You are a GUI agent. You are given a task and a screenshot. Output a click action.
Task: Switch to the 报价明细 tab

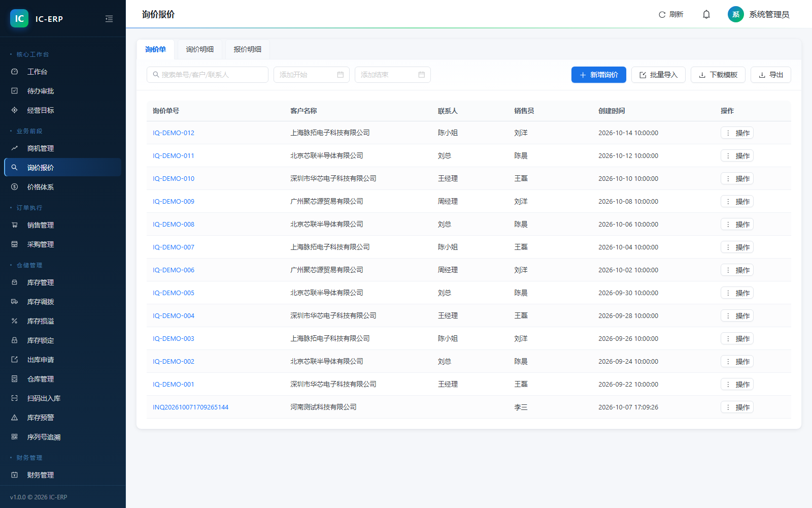247,49
